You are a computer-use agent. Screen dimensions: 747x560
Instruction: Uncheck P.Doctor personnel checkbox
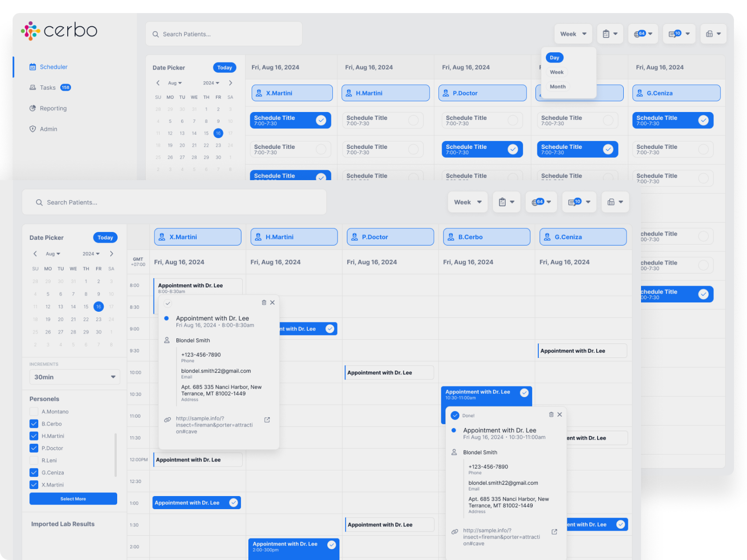[34, 448]
